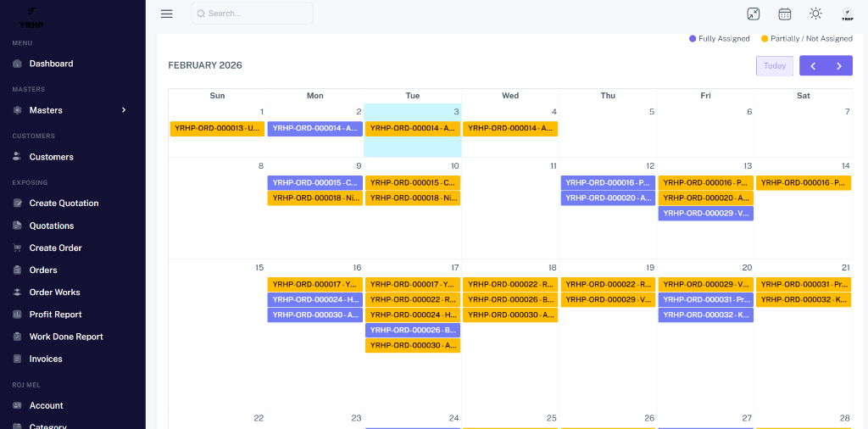Screen dimensions: 868x429
Task: Open the hamburger menu toggle
Action: (167, 14)
